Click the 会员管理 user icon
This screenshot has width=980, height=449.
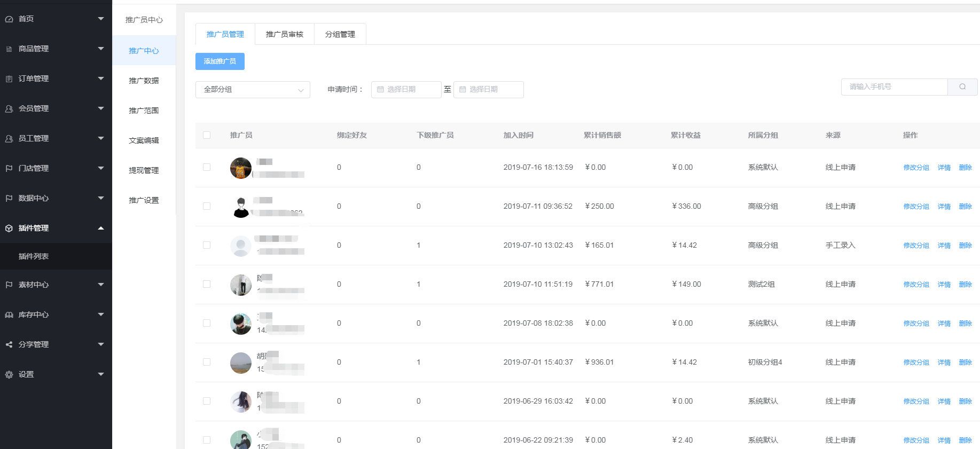pos(9,109)
